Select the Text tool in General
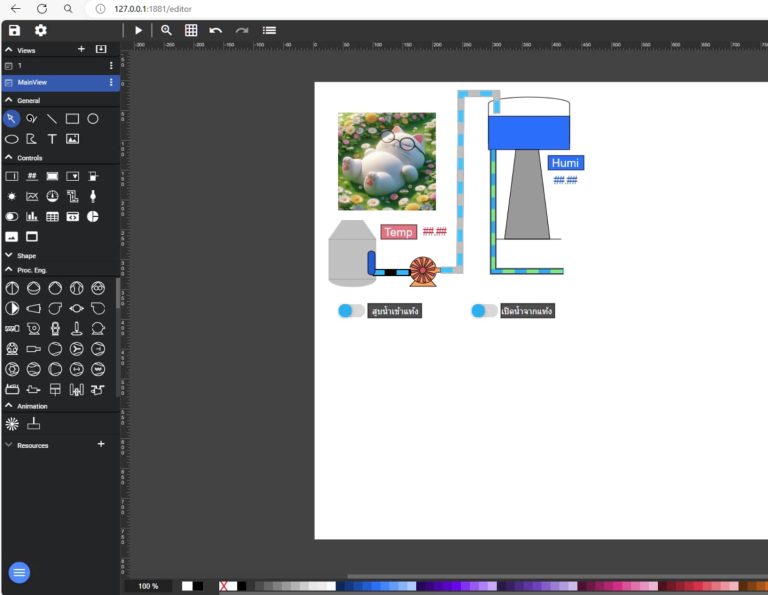 (52, 139)
